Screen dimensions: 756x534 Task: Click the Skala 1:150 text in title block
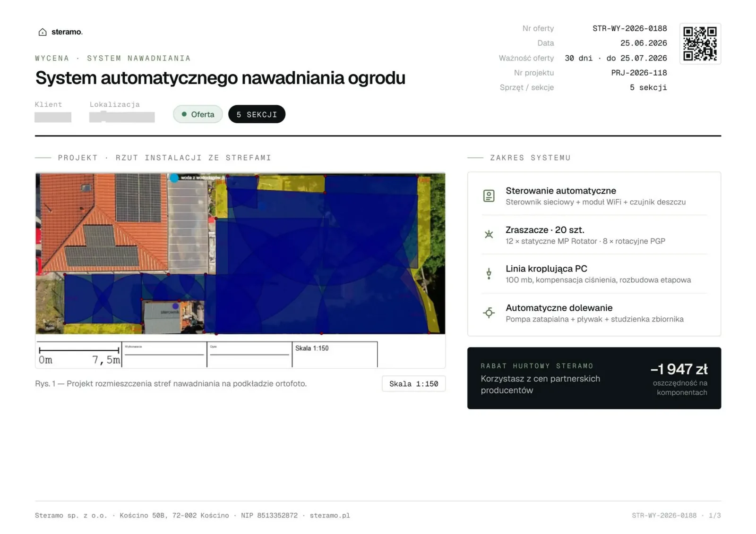312,348
